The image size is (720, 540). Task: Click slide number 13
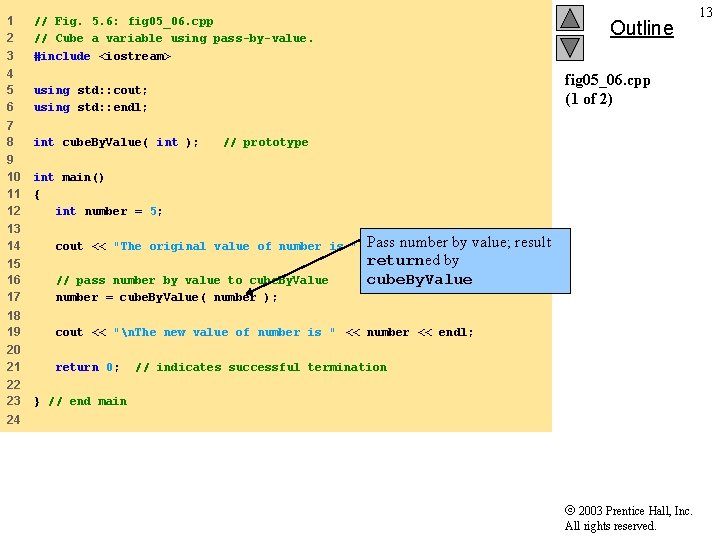point(706,12)
